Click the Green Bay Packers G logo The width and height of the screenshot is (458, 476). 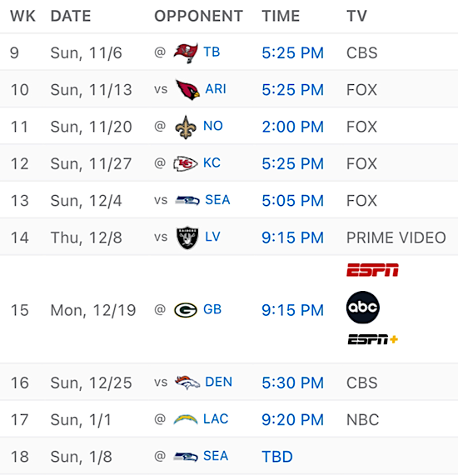click(x=186, y=310)
